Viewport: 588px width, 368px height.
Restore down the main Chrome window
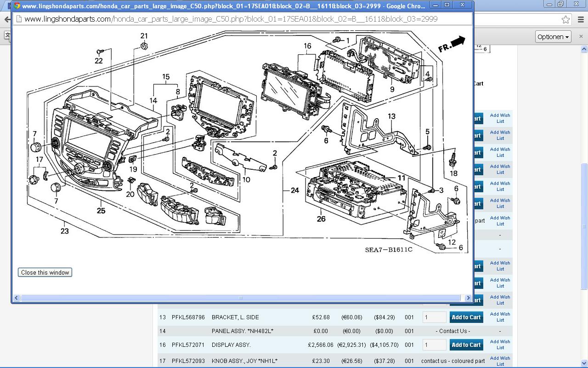(560, 4)
